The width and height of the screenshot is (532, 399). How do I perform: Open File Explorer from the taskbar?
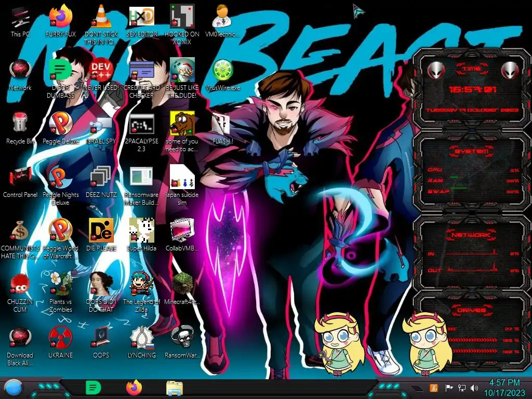[175, 388]
